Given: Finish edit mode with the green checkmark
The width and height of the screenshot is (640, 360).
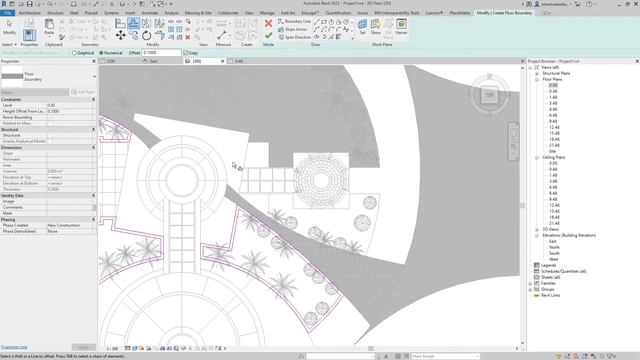Looking at the screenshot, I should click(x=268, y=36).
